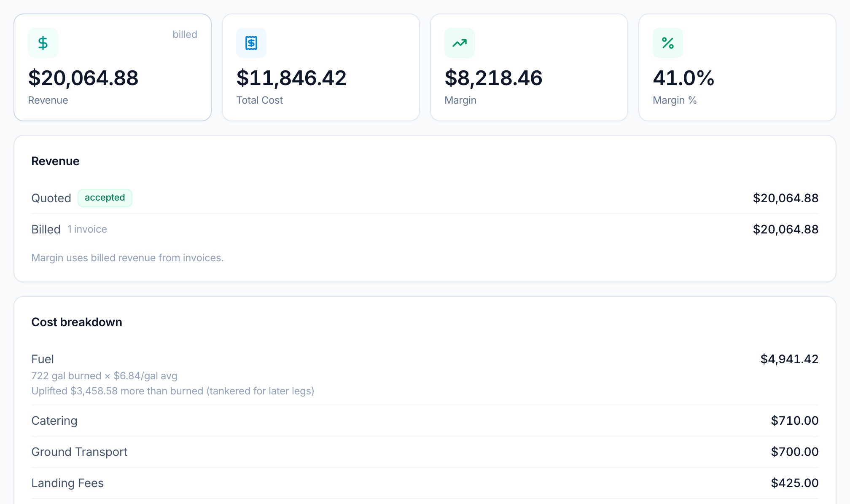This screenshot has width=850, height=504.
Task: Click the Catering amount $710.00
Action: point(795,421)
